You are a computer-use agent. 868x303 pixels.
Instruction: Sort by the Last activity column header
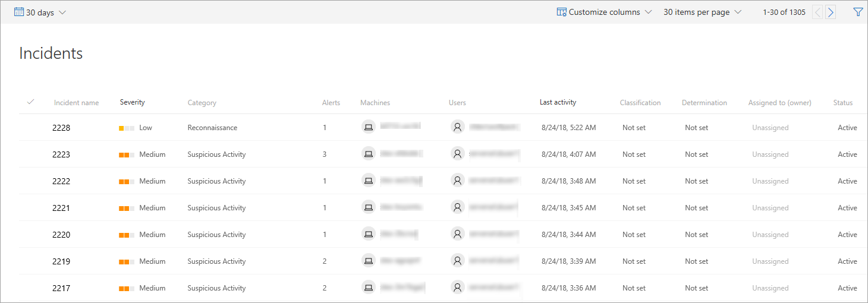pos(558,102)
